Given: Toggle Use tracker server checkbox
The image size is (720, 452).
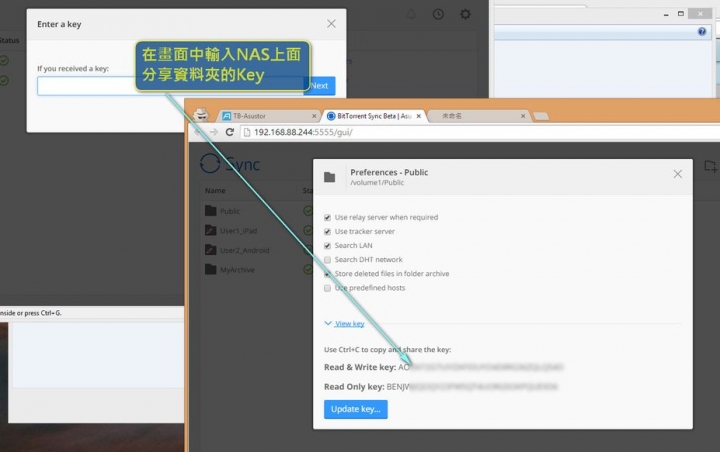Looking at the screenshot, I should tap(327, 232).
